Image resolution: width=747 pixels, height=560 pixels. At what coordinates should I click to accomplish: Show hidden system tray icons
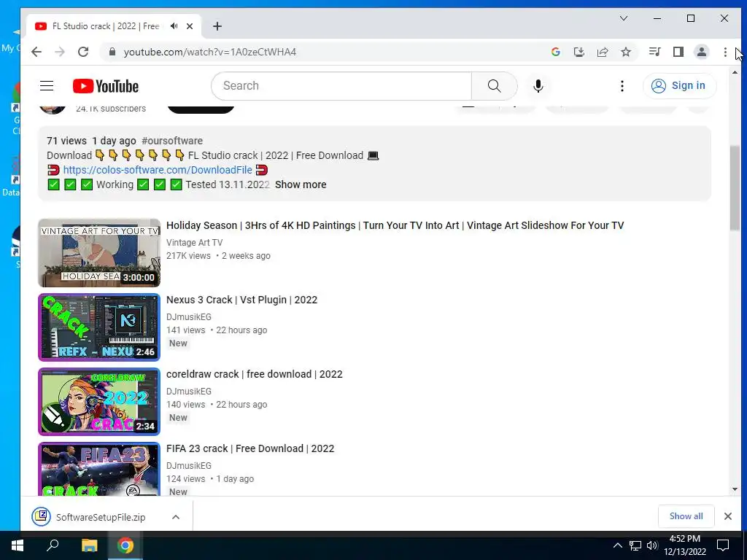(617, 545)
